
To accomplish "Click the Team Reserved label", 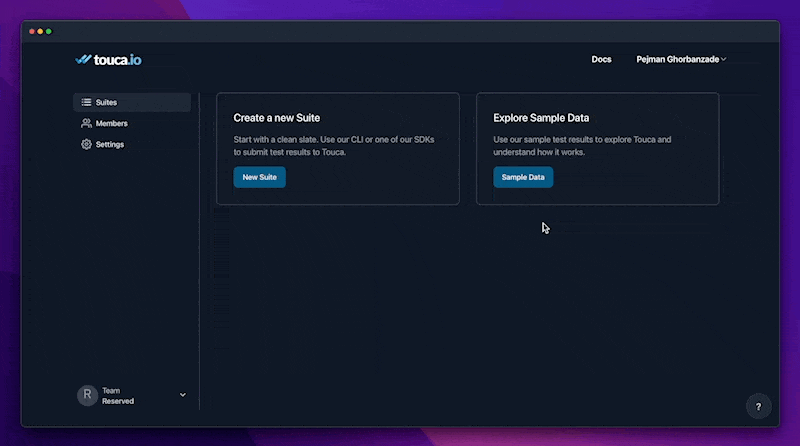I will pos(118,396).
